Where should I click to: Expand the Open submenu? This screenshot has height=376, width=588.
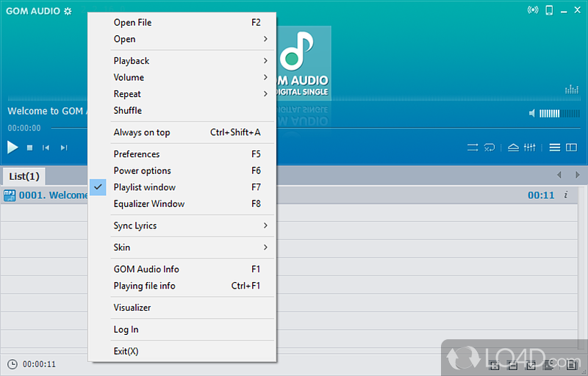click(182, 39)
